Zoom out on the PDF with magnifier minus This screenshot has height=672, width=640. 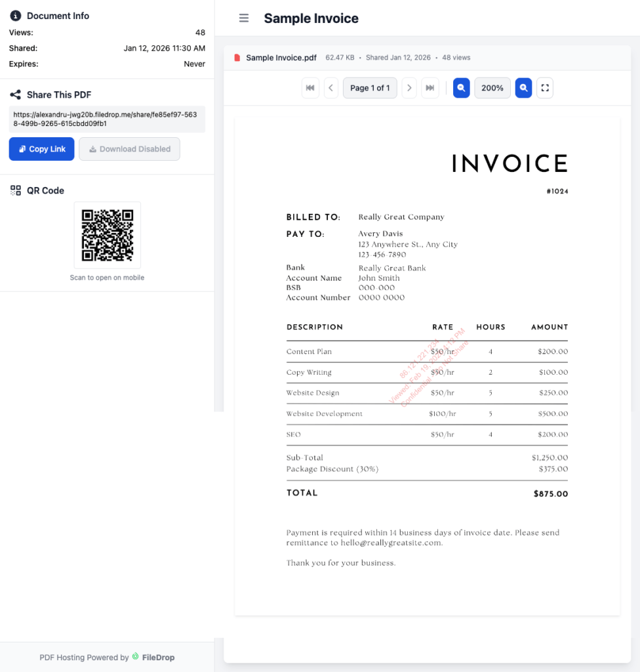pos(462,87)
